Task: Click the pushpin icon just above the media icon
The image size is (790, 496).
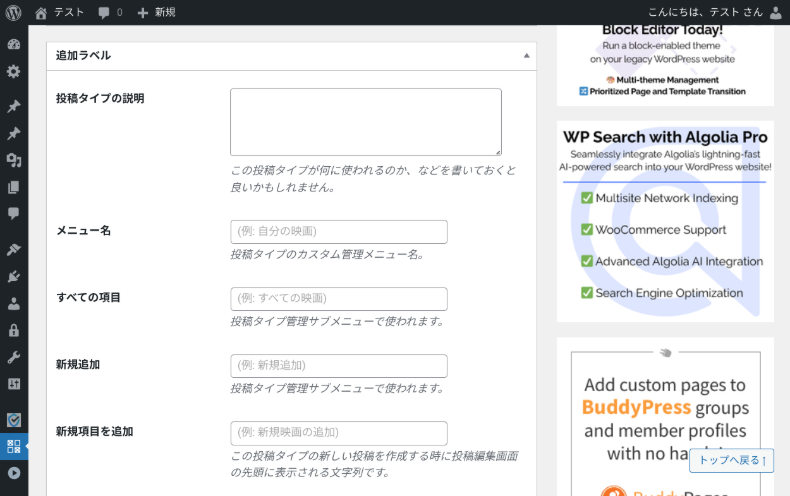Action: [14, 134]
